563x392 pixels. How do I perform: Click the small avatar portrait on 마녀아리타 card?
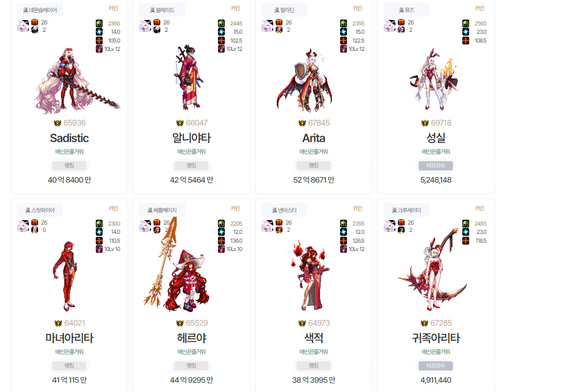[x=23, y=227]
